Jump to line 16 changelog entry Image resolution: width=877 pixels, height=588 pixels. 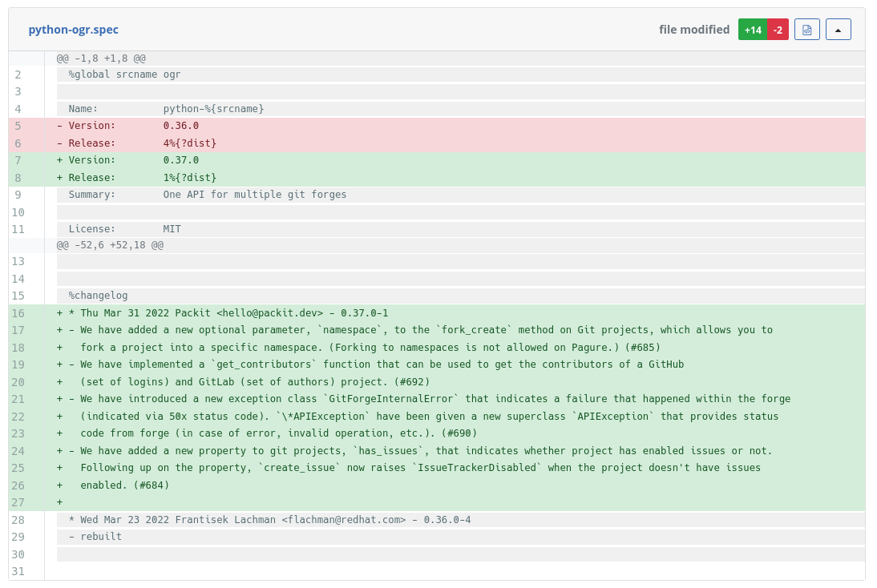(18, 313)
